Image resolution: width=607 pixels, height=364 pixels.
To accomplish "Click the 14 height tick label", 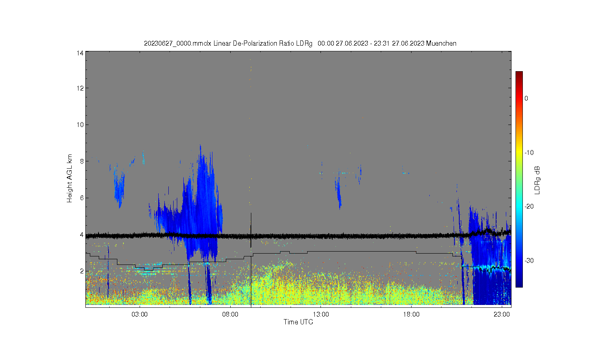I will point(80,53).
